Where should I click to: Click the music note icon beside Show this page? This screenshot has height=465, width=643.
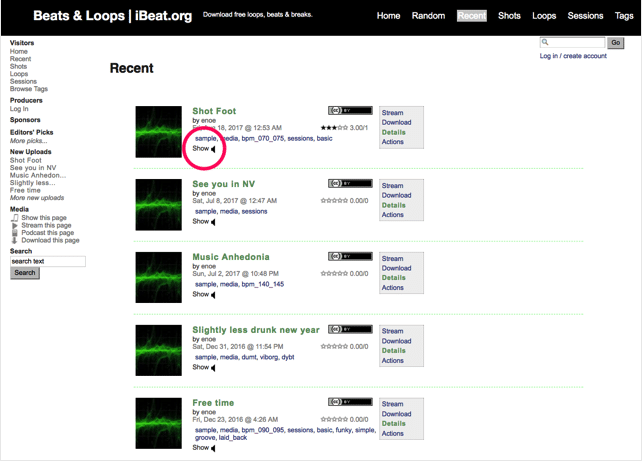(x=15, y=218)
